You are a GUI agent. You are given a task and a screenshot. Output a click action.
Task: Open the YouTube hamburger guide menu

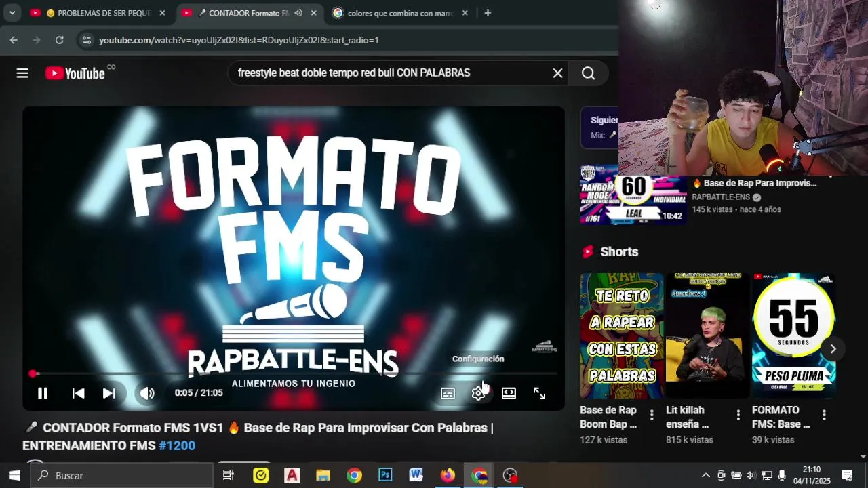coord(22,73)
